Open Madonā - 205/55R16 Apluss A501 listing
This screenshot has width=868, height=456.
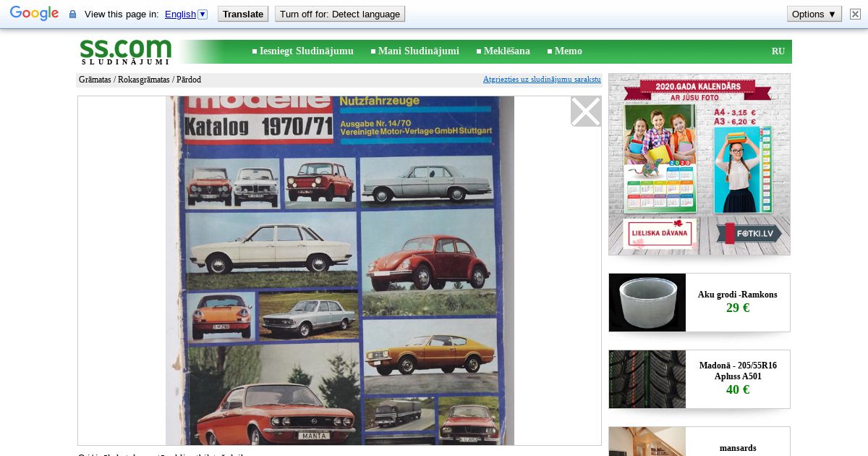(x=738, y=371)
